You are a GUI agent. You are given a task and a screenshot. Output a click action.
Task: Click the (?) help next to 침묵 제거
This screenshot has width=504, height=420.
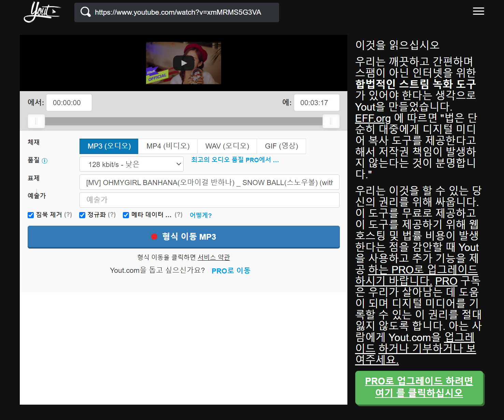(68, 215)
